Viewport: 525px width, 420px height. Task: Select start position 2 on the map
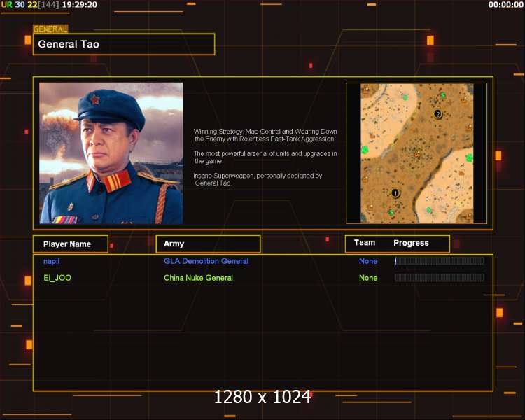click(437, 114)
